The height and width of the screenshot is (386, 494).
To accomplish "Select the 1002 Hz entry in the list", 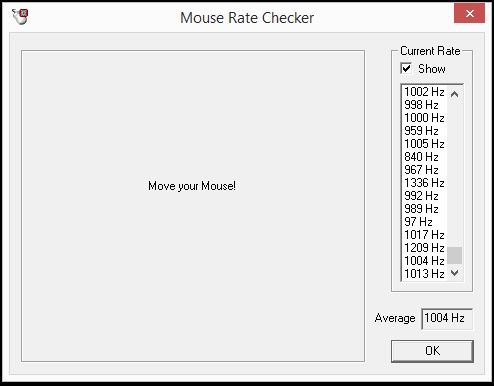I will point(424,92).
